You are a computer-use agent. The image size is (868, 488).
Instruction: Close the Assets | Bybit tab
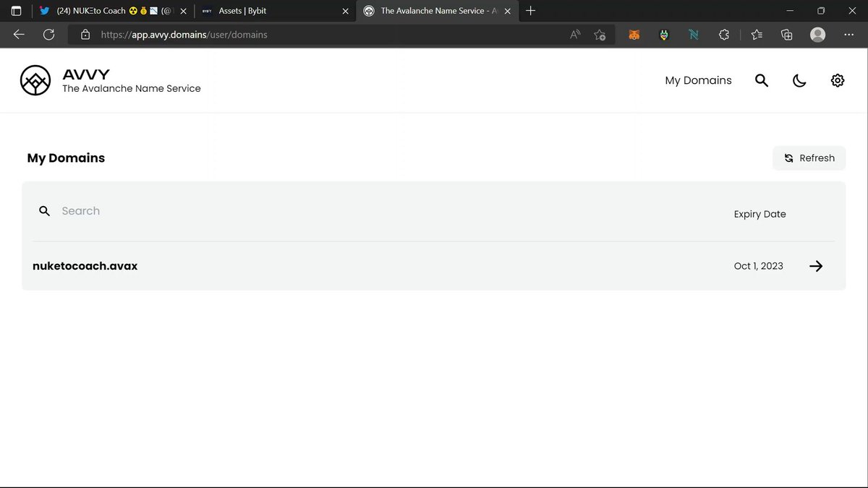click(x=345, y=11)
